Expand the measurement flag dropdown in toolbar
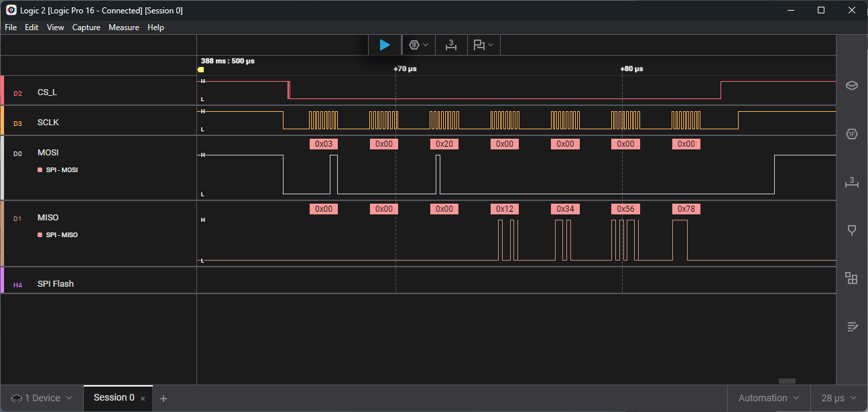 tap(483, 45)
